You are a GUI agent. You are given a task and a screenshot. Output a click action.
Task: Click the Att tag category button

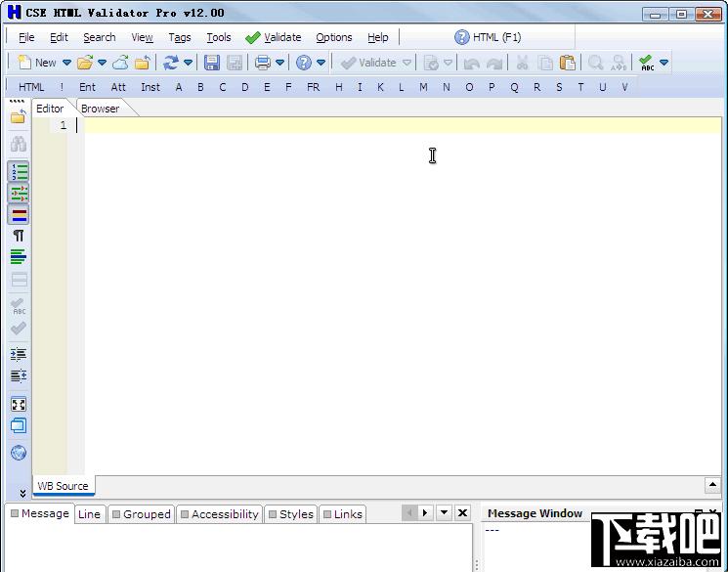coord(118,87)
